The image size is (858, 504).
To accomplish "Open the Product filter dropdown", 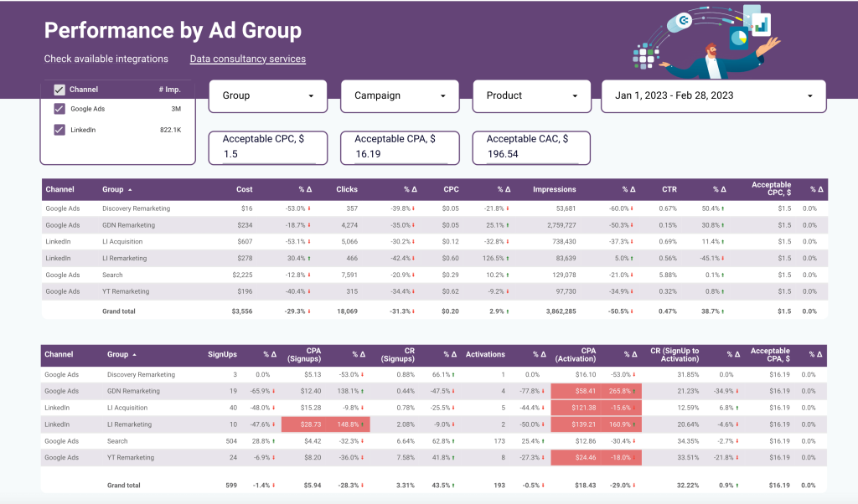I will point(531,95).
